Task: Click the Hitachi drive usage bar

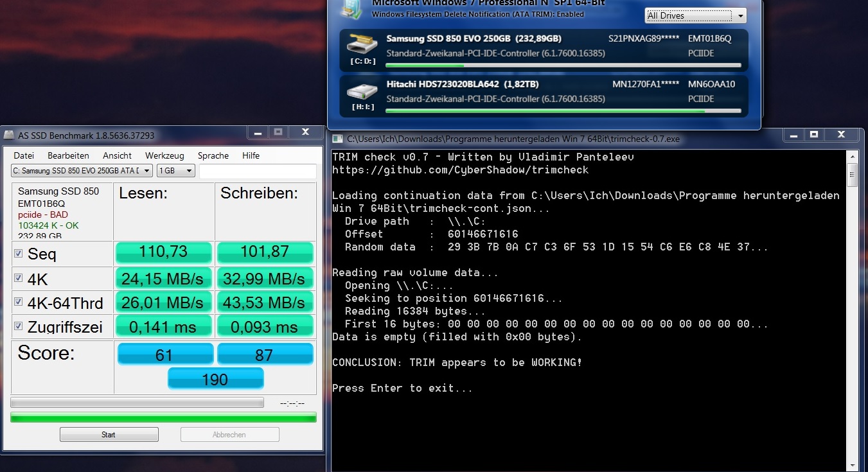Action: [x=563, y=111]
